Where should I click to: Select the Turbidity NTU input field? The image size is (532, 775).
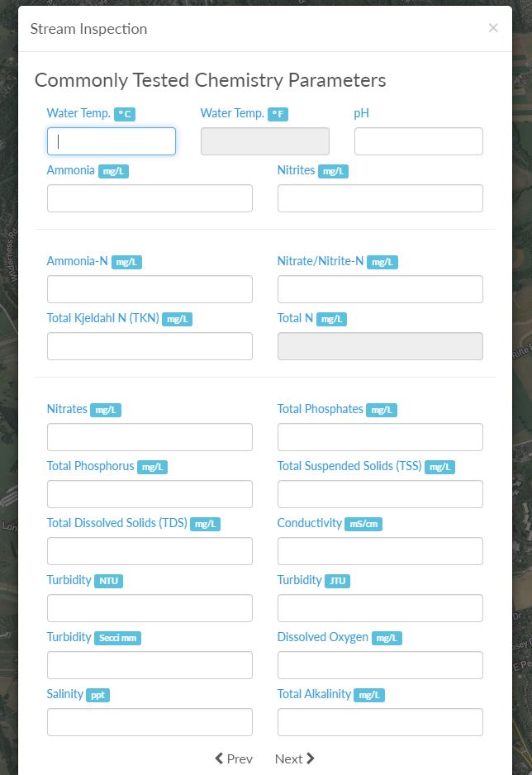pos(150,608)
